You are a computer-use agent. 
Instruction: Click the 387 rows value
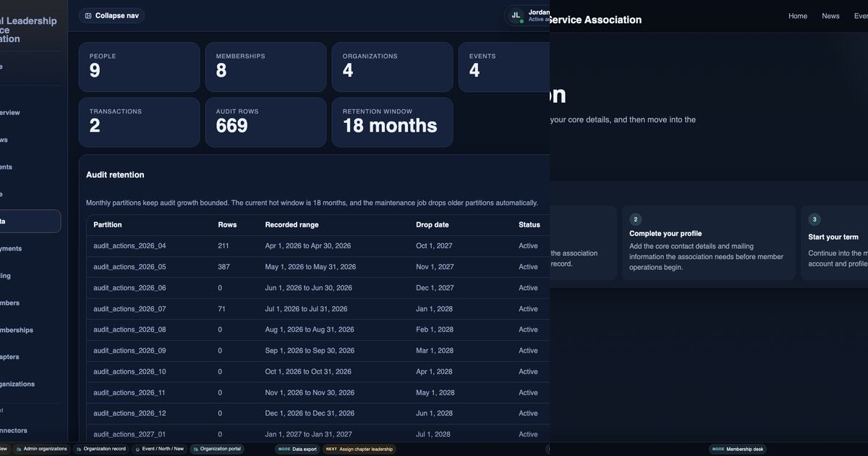pos(224,267)
